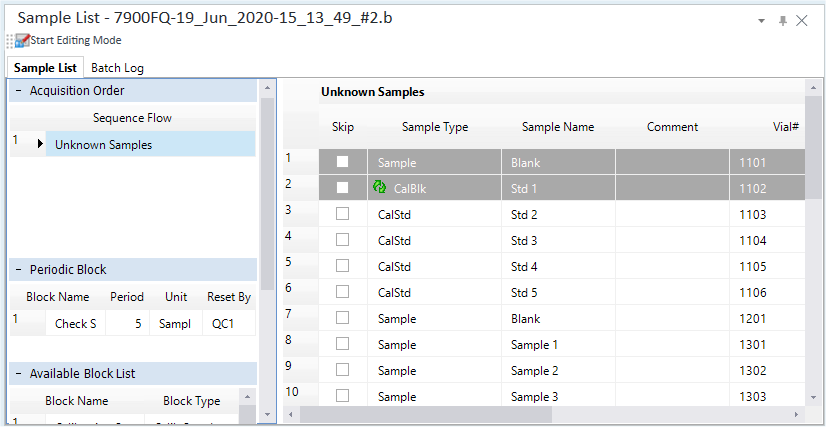Click the Skip column header
826x427 pixels.
tap(343, 127)
